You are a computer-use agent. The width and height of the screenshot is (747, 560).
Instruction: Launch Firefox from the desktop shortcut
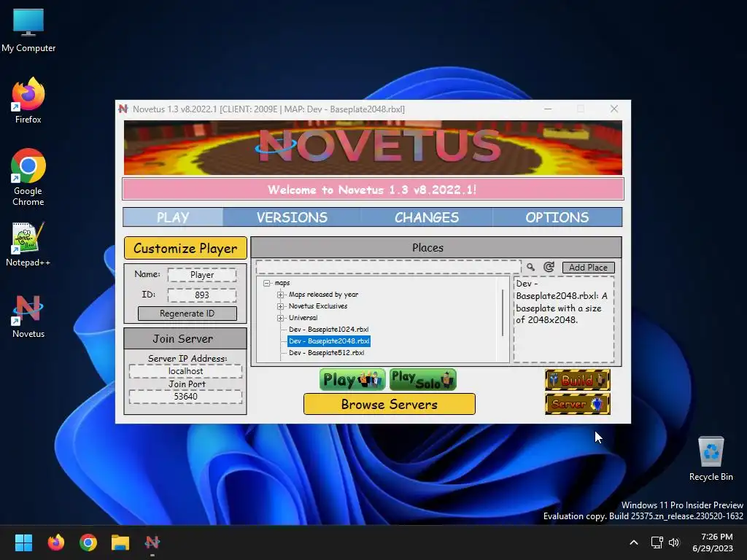(x=28, y=101)
